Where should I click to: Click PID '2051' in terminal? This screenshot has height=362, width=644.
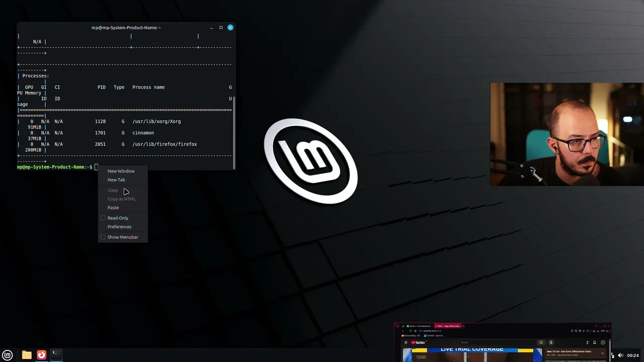click(100, 144)
